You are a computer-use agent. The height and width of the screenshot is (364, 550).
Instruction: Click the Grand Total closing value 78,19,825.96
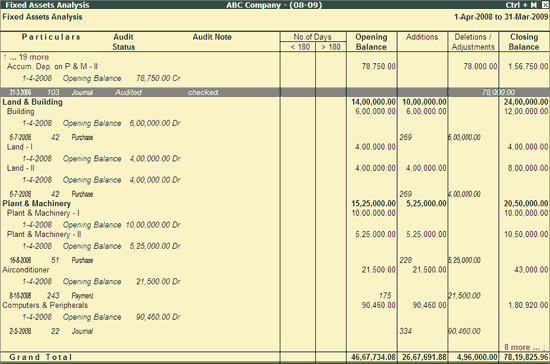[x=526, y=357]
